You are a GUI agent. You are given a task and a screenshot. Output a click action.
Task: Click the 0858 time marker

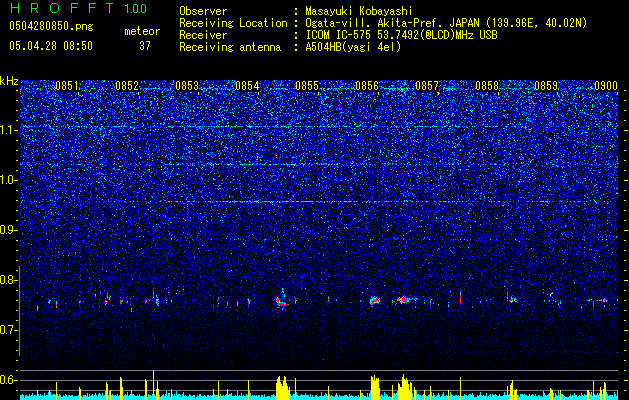click(487, 86)
